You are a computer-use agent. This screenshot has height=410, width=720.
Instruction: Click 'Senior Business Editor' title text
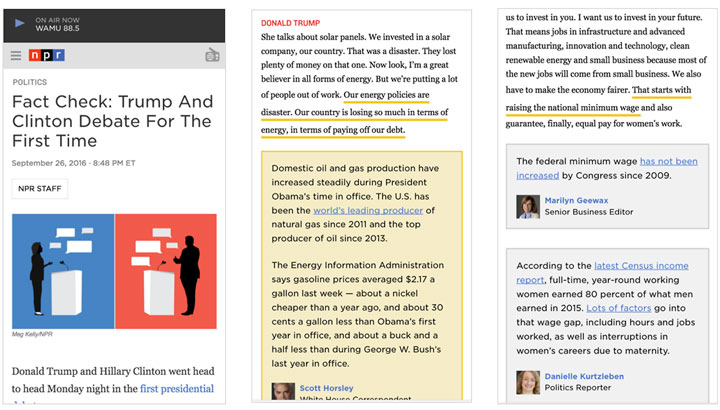[x=589, y=212]
